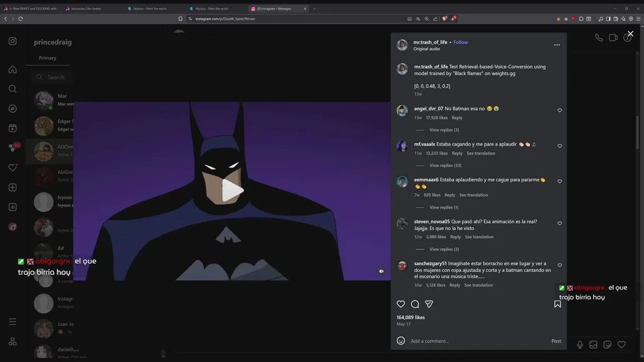The image size is (644, 362).
Task: Open page translate icon in address bar
Action: coord(418,19)
